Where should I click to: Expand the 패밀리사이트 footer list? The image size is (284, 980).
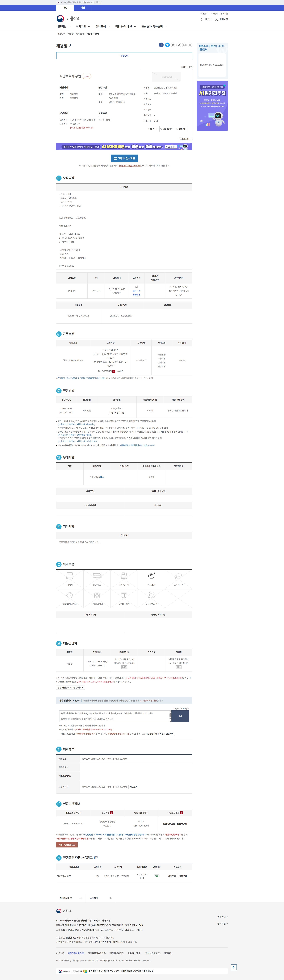tap(71, 898)
